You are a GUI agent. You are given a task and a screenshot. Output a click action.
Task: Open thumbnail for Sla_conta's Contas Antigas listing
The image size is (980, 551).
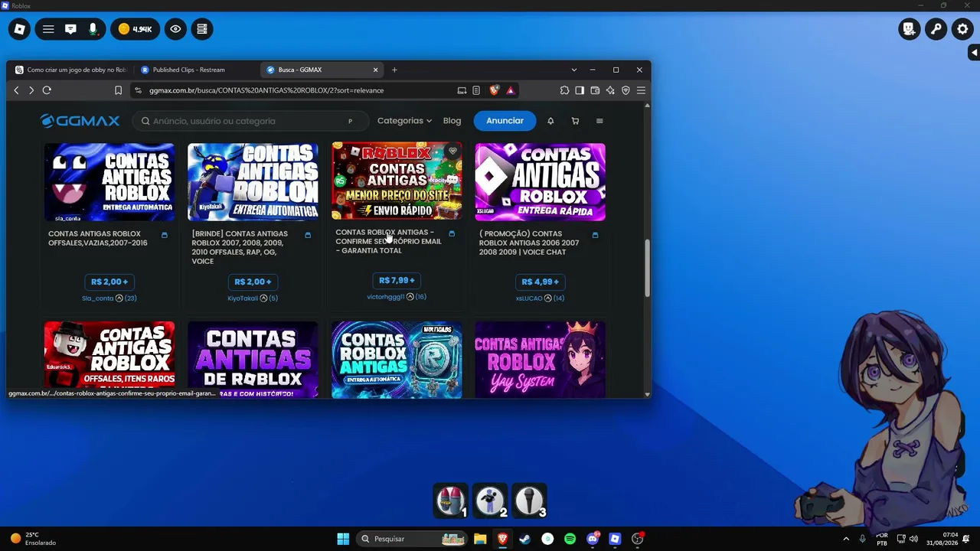click(109, 182)
